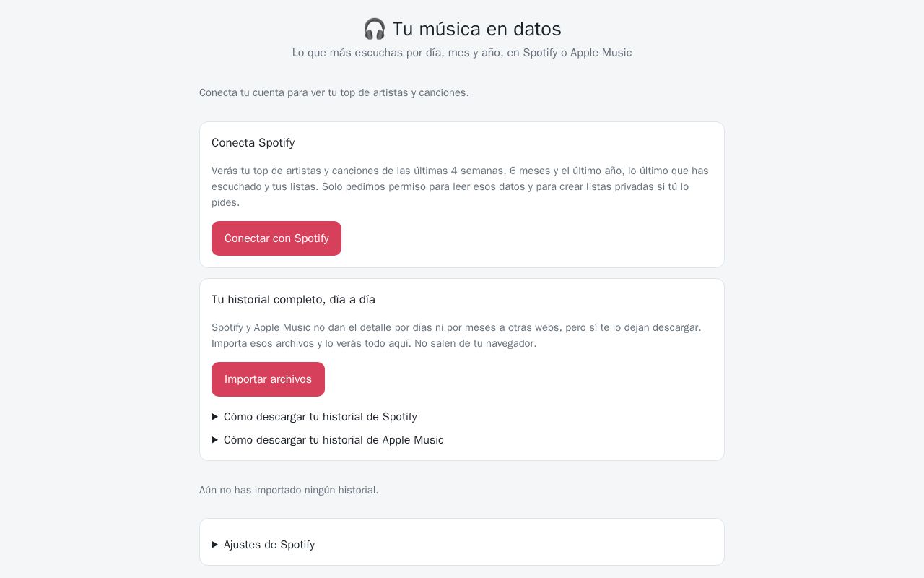Click the triangle arrow beside Ajustes de Spotify

pyautogui.click(x=214, y=545)
